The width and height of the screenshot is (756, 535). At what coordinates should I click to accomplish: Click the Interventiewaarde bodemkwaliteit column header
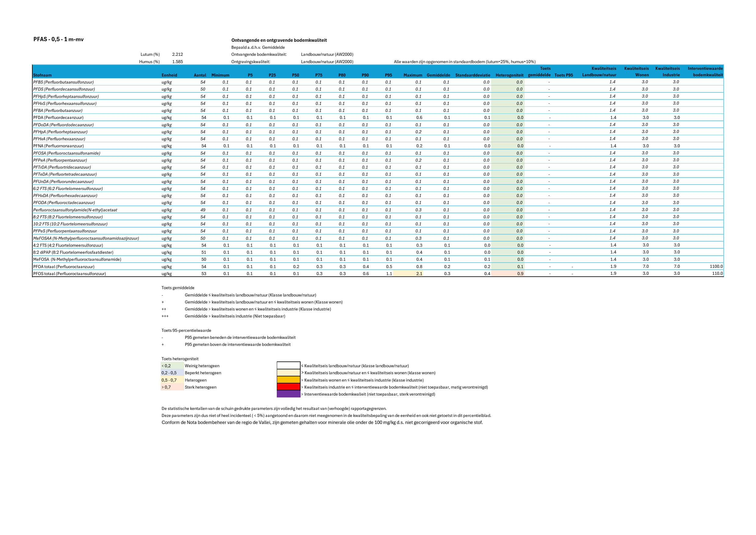[705, 71]
